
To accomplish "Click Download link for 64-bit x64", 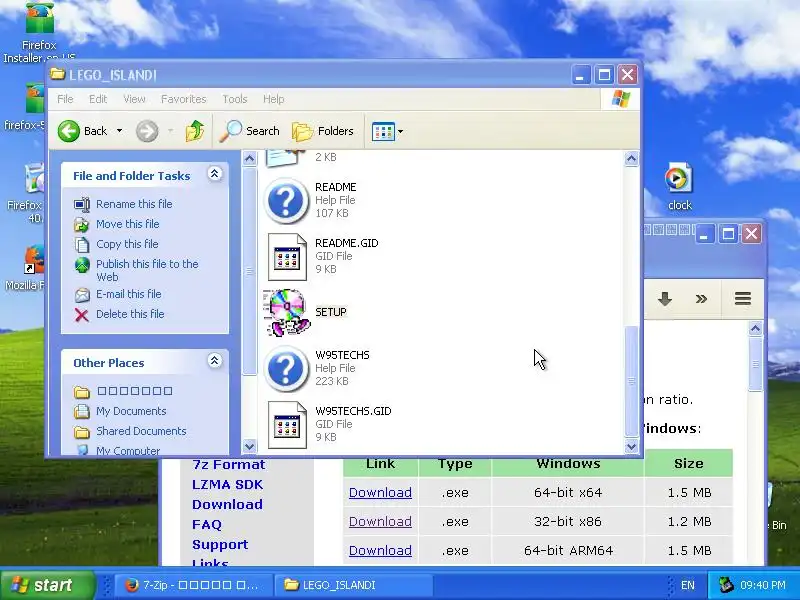I will pyautogui.click(x=380, y=492).
